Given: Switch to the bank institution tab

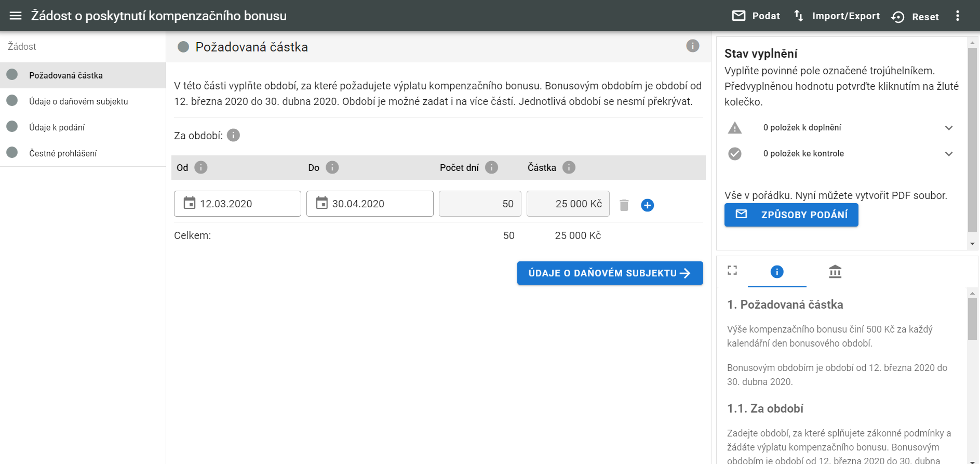Looking at the screenshot, I should (835, 272).
